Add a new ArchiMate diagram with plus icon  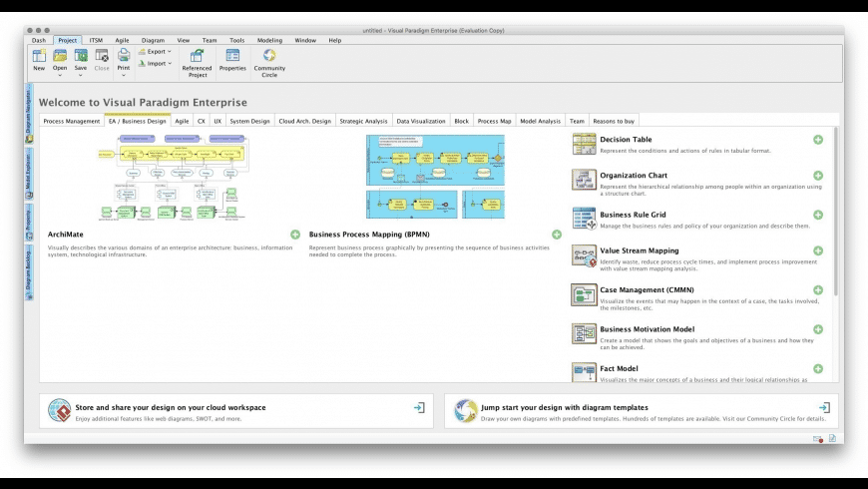[295, 235]
